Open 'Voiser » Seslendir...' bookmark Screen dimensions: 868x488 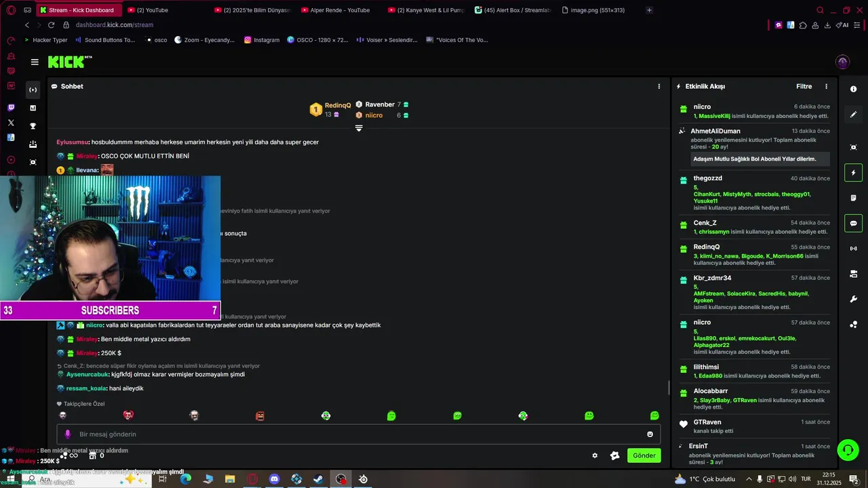click(x=387, y=40)
